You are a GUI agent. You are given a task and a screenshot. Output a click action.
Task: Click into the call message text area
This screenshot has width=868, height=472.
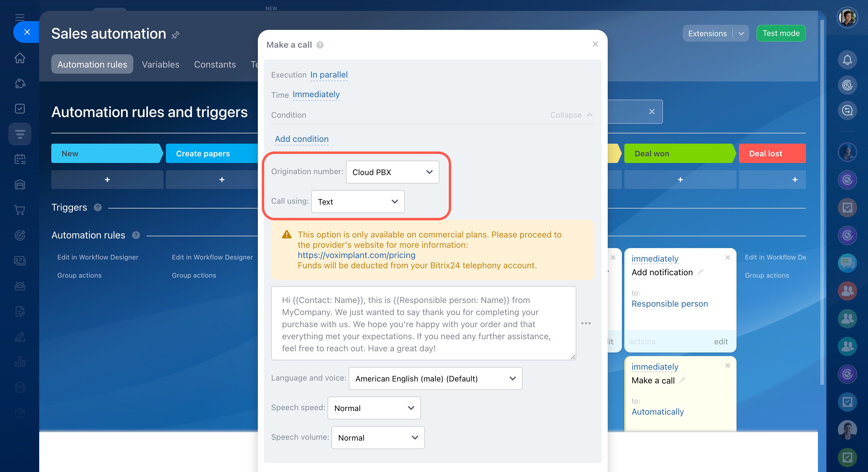pyautogui.click(x=423, y=323)
